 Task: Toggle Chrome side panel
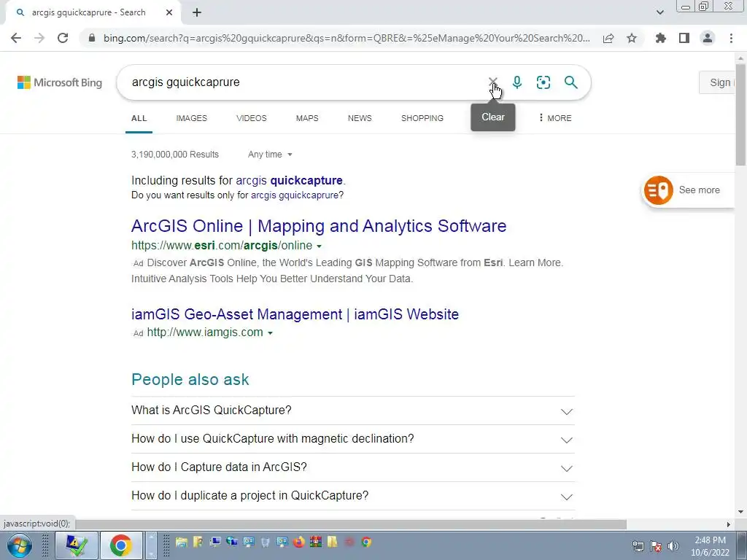click(x=684, y=38)
